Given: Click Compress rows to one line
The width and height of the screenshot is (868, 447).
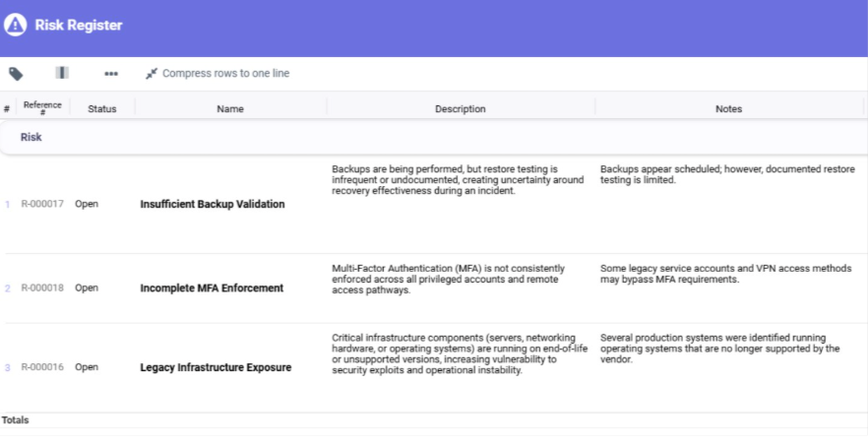Looking at the screenshot, I should 217,74.
